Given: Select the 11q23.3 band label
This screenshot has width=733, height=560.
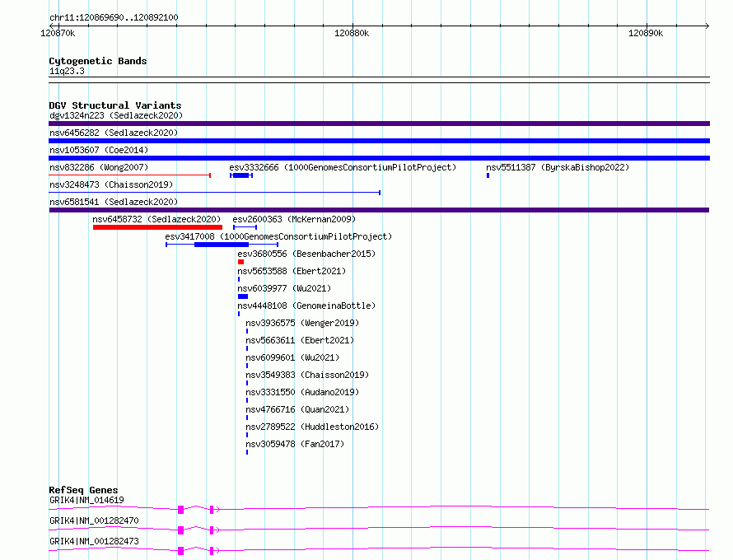Looking at the screenshot, I should 67,71.
